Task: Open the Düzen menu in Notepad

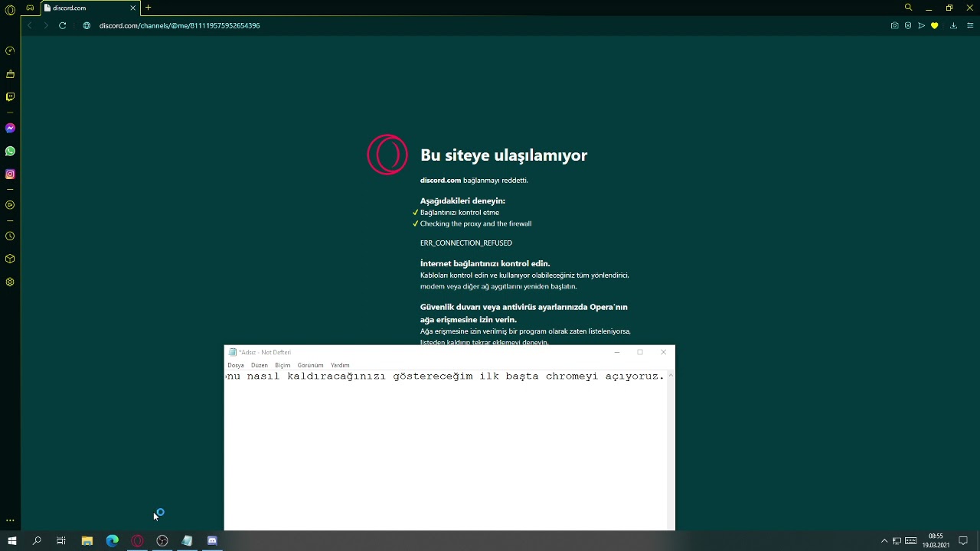Action: [260, 365]
